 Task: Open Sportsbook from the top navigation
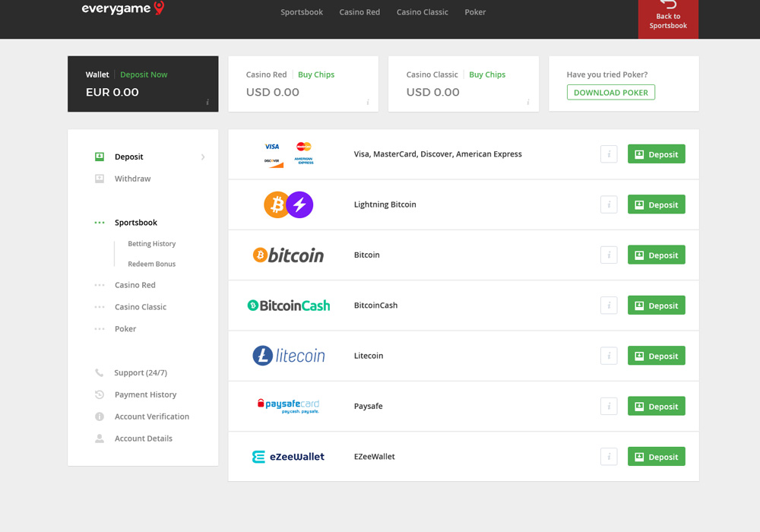pos(302,12)
